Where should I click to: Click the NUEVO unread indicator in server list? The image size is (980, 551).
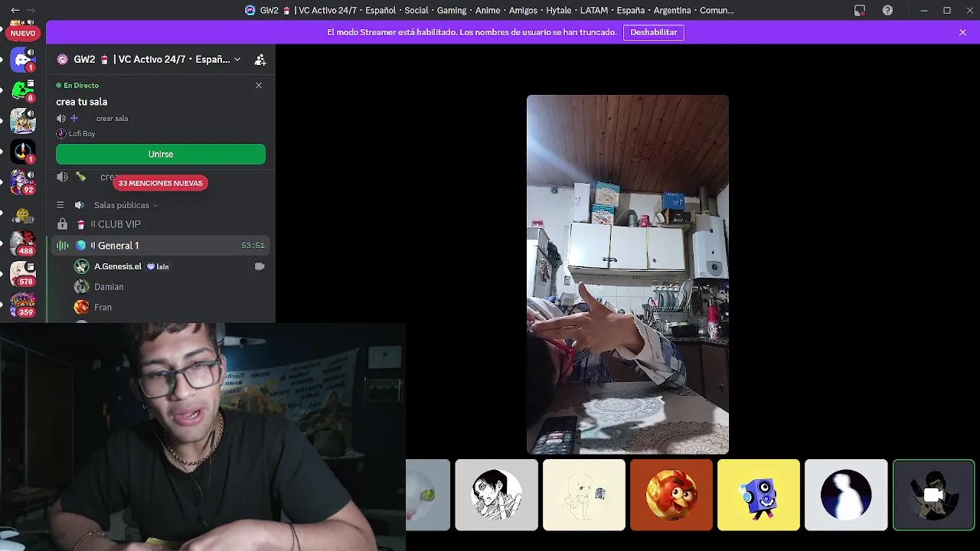[x=23, y=33]
